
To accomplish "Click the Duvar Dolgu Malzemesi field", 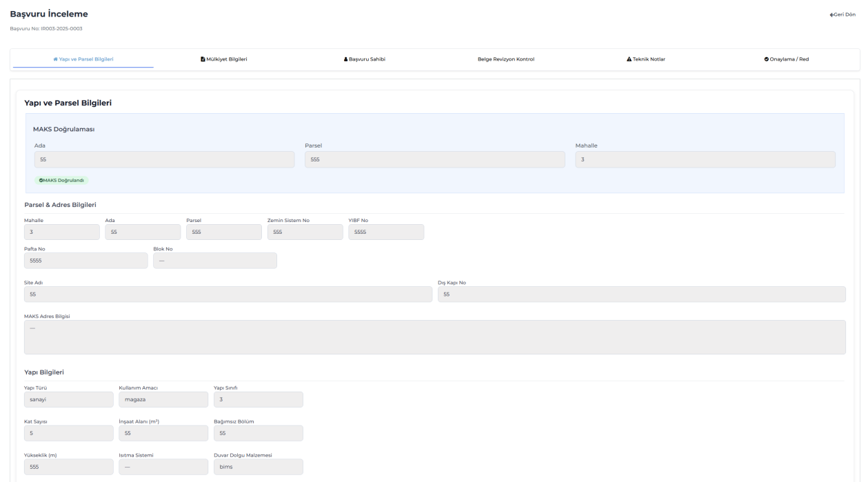I will click(x=258, y=468).
